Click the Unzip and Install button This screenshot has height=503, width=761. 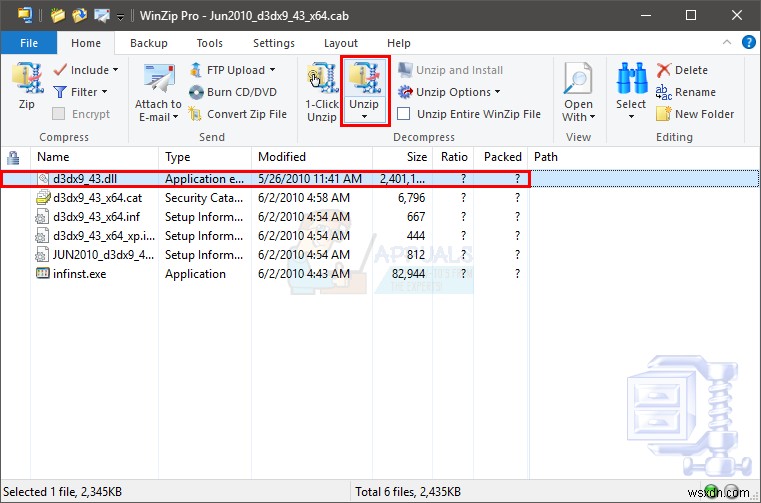[x=450, y=70]
